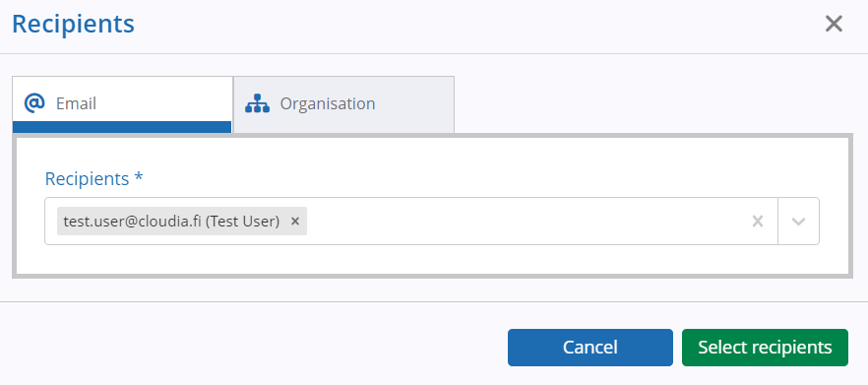868x385 pixels.
Task: Click the test.user@cloudia.fi (Test User) text
Action: point(171,221)
